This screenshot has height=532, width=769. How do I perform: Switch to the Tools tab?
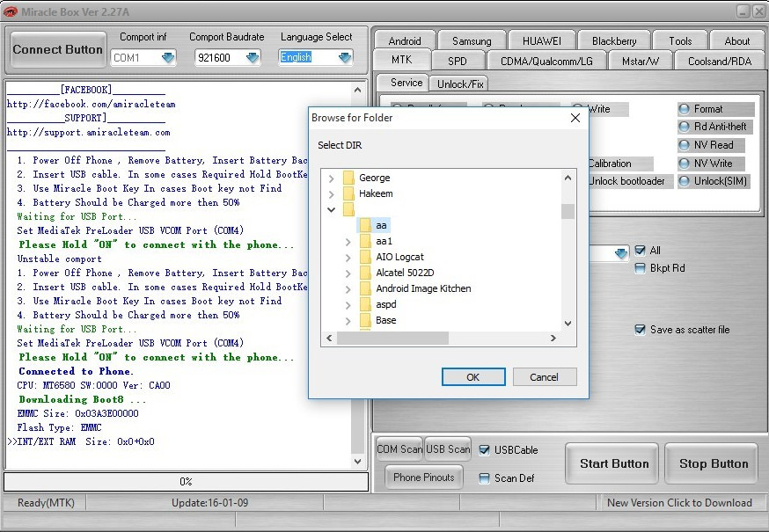(x=680, y=40)
